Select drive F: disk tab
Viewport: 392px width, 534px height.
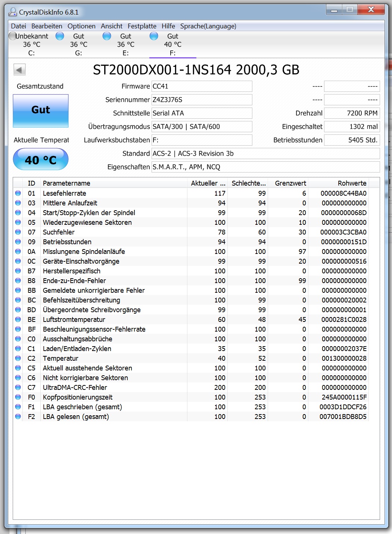(173, 44)
